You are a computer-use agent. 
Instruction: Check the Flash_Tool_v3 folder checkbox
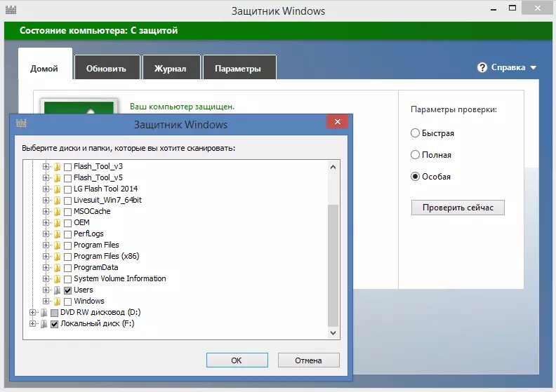[x=67, y=167]
